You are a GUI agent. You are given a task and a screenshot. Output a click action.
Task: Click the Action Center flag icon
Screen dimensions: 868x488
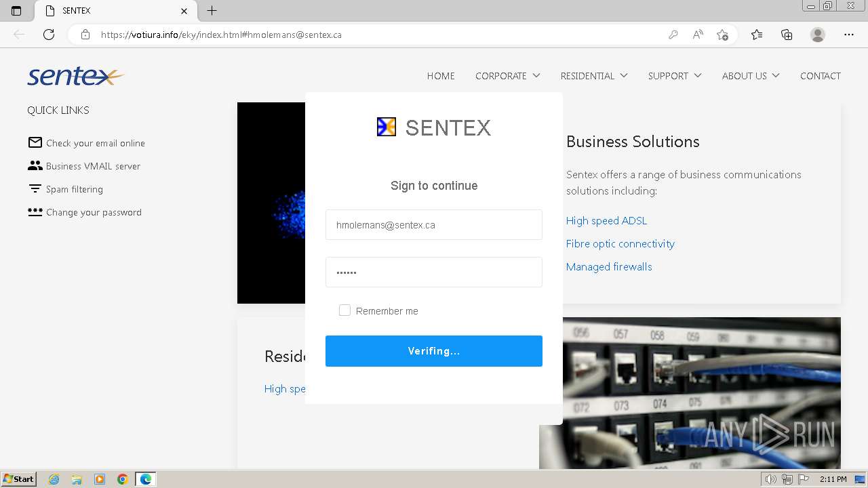pyautogui.click(x=804, y=479)
